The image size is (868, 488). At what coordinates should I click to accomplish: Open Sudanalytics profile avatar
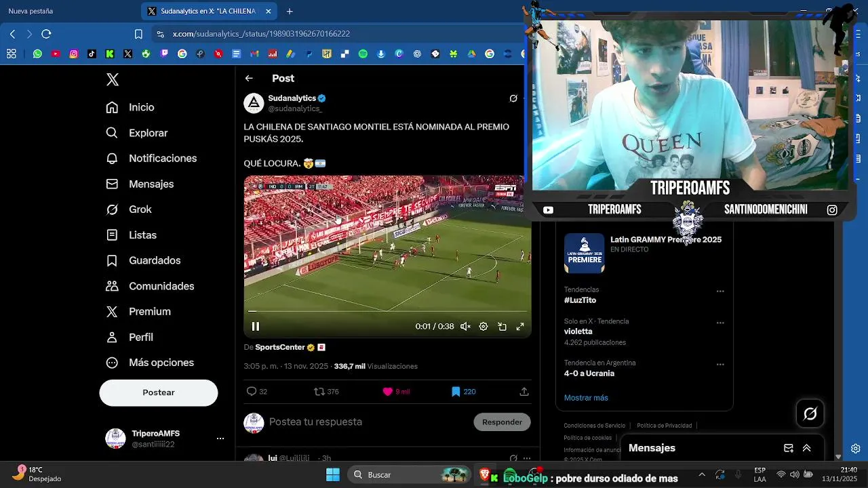(x=254, y=103)
